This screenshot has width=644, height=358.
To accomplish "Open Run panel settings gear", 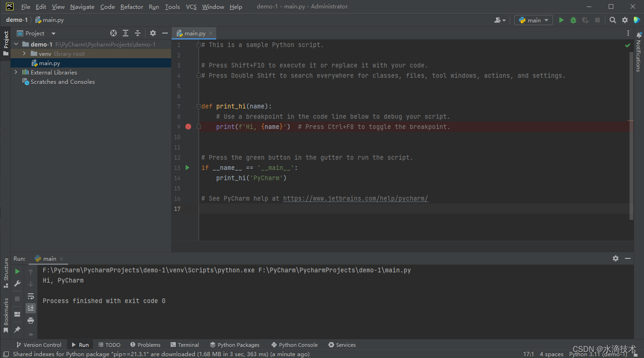I will click(616, 258).
